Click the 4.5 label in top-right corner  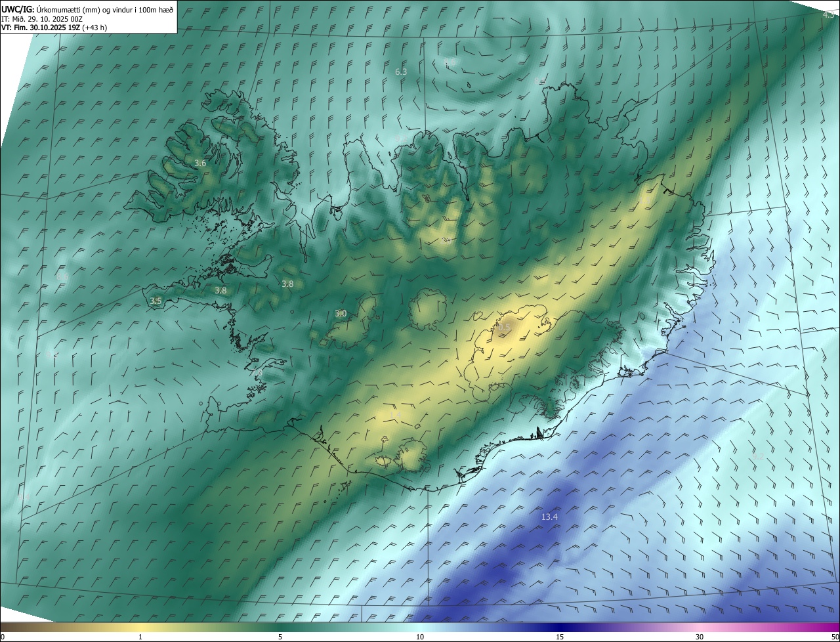(828, 14)
